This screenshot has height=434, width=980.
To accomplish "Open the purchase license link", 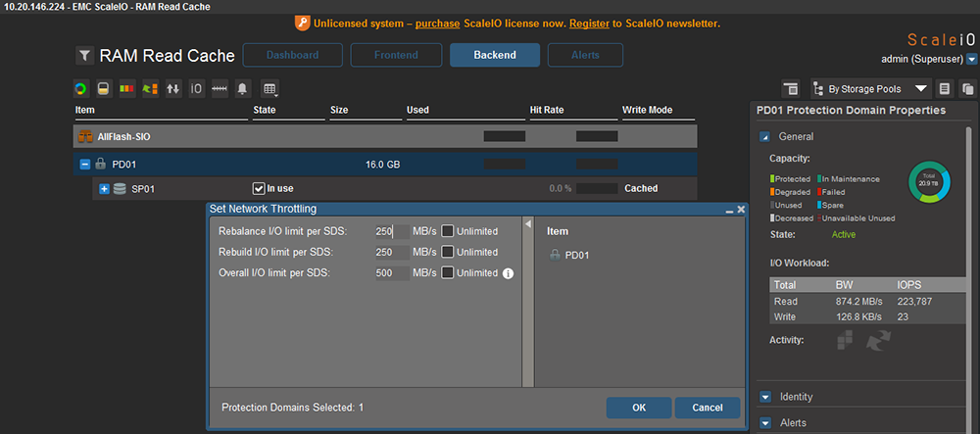I will coord(438,24).
